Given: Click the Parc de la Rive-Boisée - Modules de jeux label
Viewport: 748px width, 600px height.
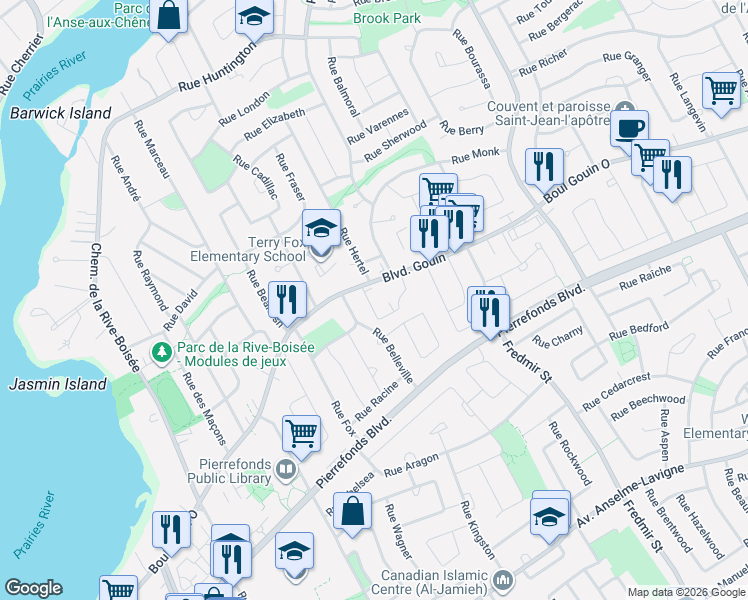Looking at the screenshot, I should (246, 354).
